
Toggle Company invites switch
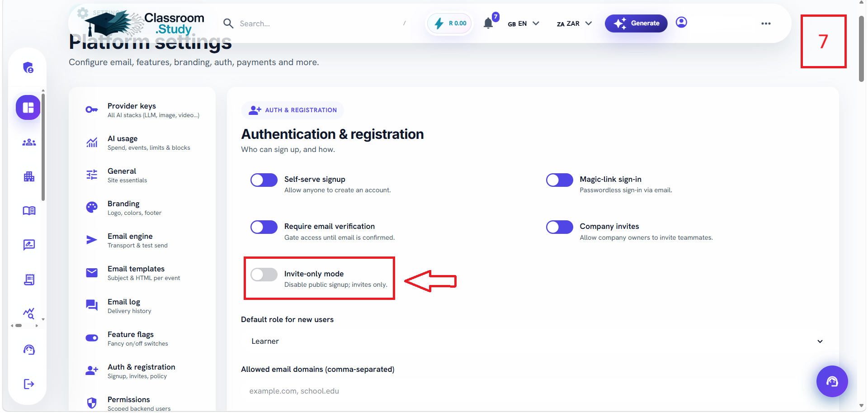pos(560,227)
